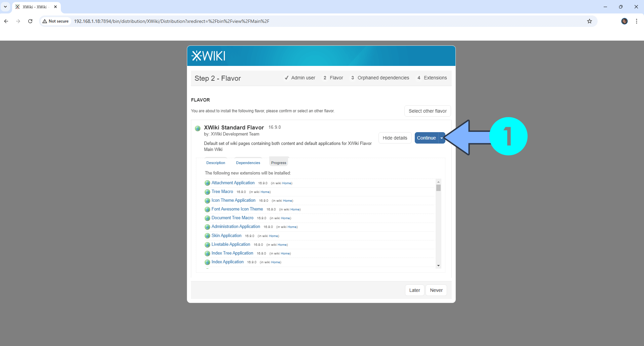644x346 pixels.
Task: Open the Livetable Application link
Action: click(x=231, y=244)
